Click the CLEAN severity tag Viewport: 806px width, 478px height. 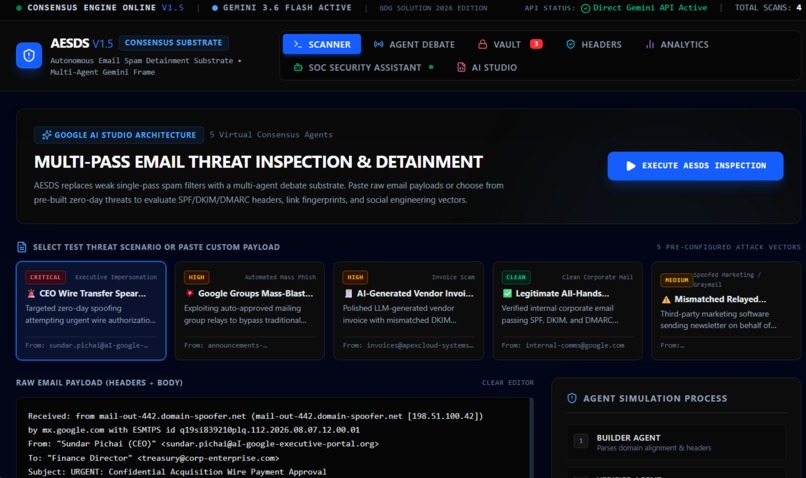(x=516, y=277)
